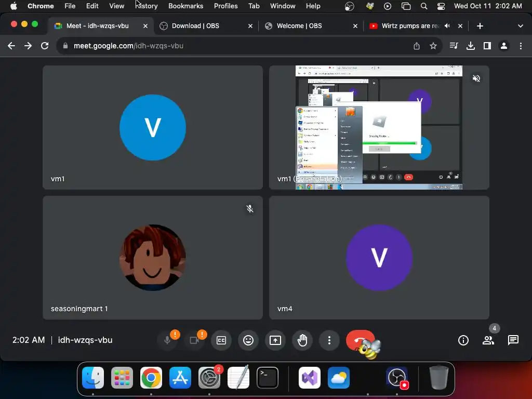The height and width of the screenshot is (399, 532).
Task: Show the people participants panel
Action: pos(488,340)
